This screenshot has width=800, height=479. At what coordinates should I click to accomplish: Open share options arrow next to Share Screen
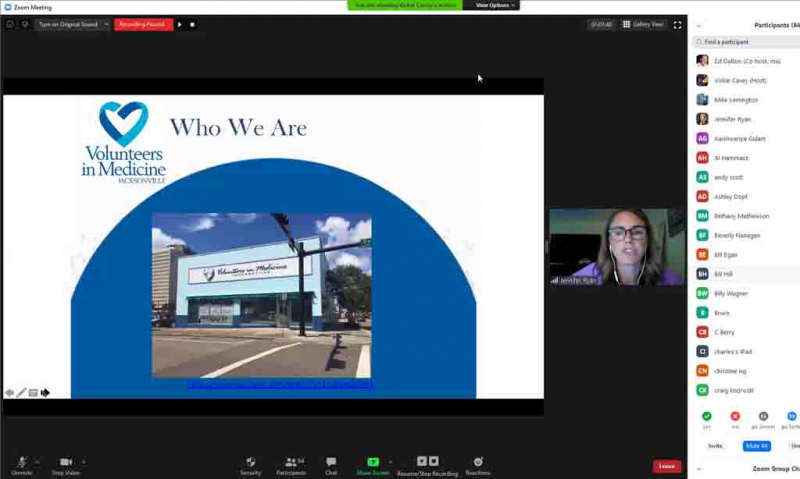coord(390,462)
